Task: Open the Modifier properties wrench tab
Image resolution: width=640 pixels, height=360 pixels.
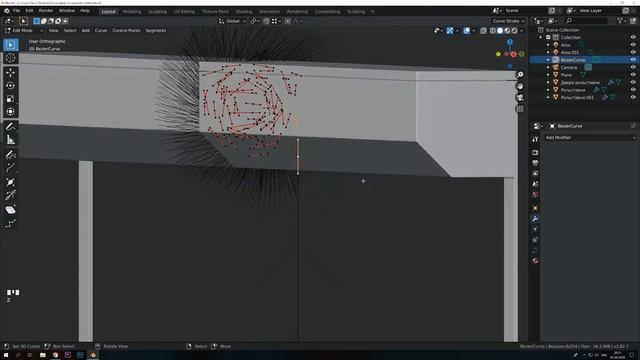Action: click(x=535, y=219)
